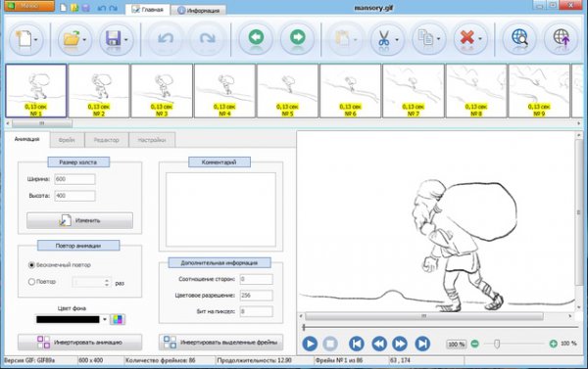Click the Изменить canvas size button
The width and height of the screenshot is (588, 369).
(x=79, y=220)
